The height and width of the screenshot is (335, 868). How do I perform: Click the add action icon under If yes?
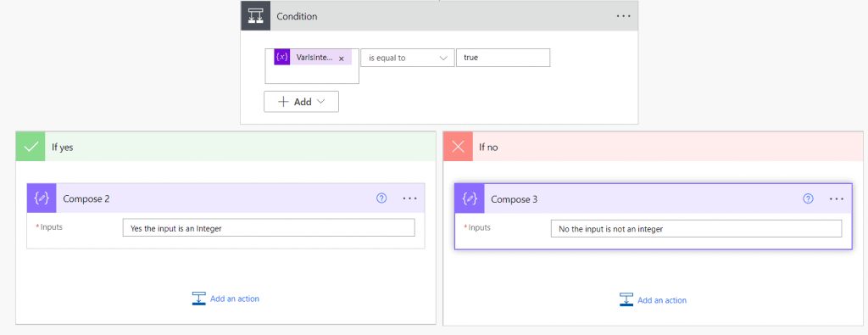[198, 299]
